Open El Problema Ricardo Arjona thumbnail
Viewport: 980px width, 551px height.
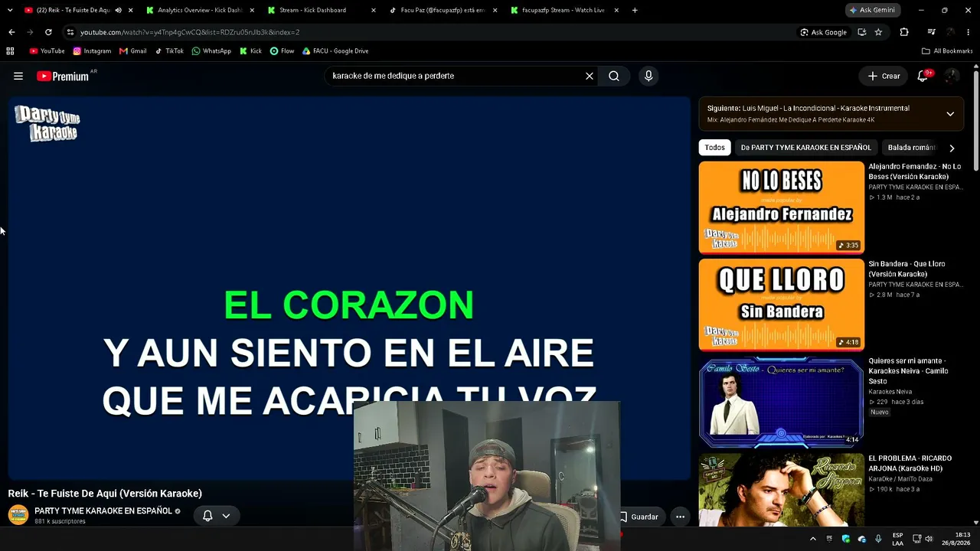(781, 490)
